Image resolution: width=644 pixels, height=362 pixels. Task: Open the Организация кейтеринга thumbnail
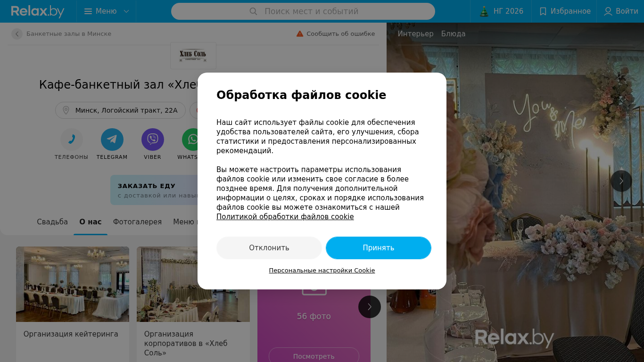tap(73, 284)
